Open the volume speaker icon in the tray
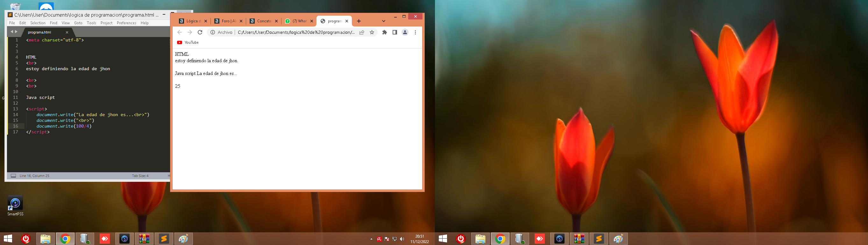The width and height of the screenshot is (868, 245). [402, 239]
